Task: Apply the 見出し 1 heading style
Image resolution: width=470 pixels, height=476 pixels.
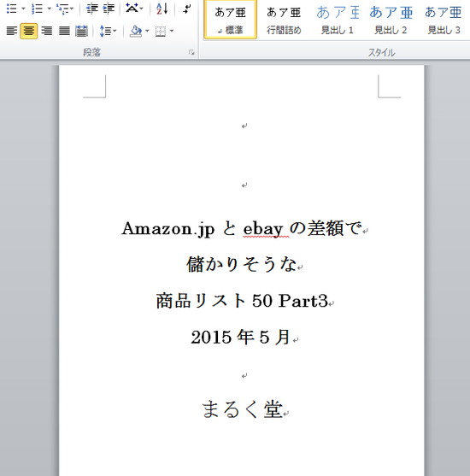Action: point(337,20)
